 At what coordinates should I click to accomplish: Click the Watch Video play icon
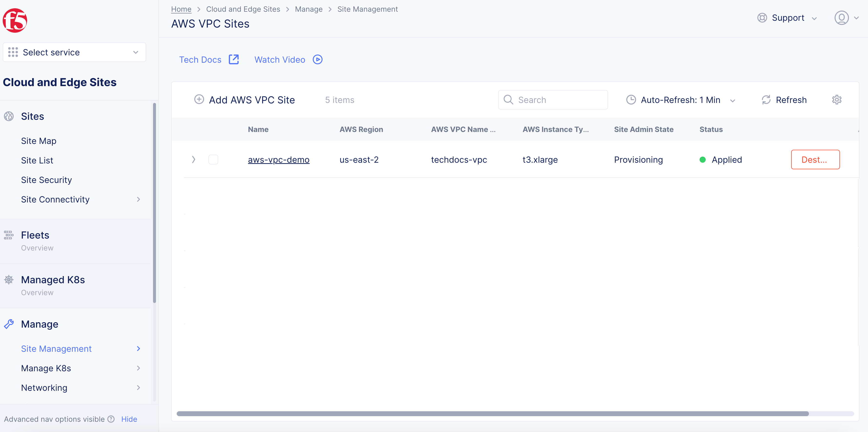[x=317, y=59]
